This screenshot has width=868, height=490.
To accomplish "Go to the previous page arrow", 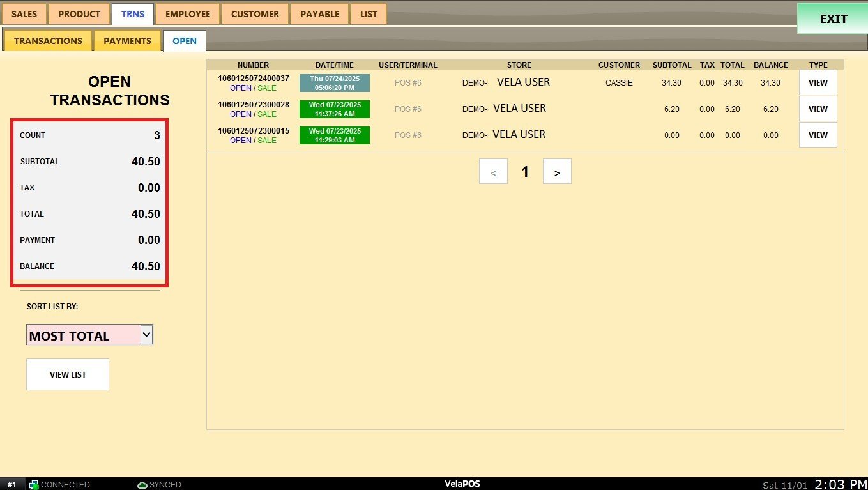I will point(493,172).
